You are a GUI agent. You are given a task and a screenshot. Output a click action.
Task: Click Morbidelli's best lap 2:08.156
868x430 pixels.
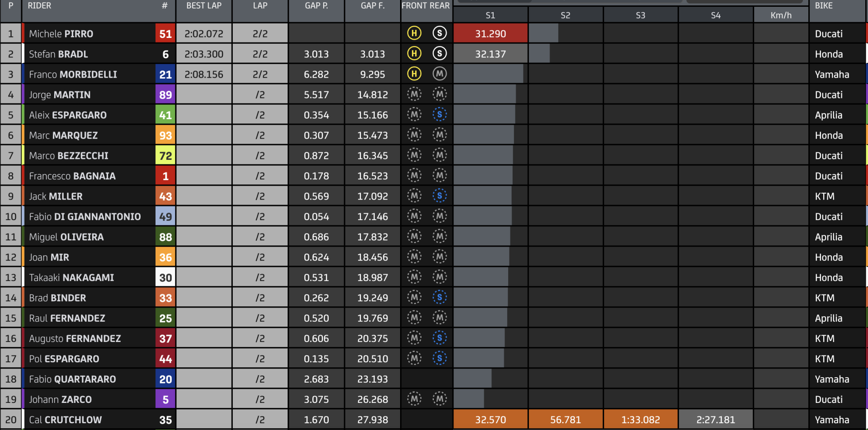pos(204,75)
